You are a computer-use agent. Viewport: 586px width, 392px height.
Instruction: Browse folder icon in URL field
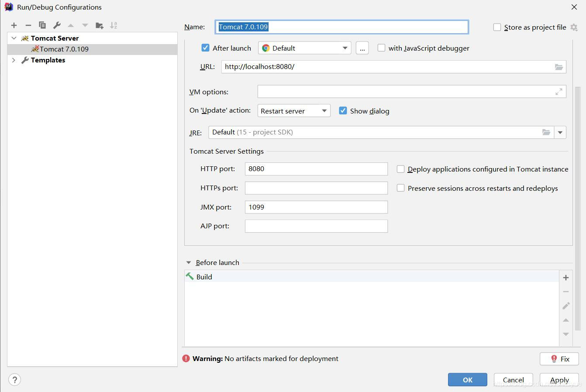[559, 67]
